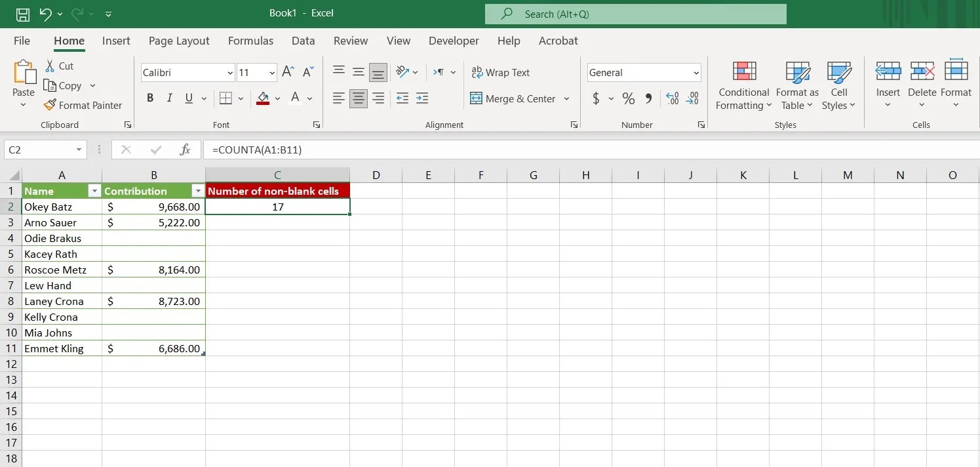The image size is (980, 467).
Task: Toggle bold formatting
Action: tap(149, 97)
